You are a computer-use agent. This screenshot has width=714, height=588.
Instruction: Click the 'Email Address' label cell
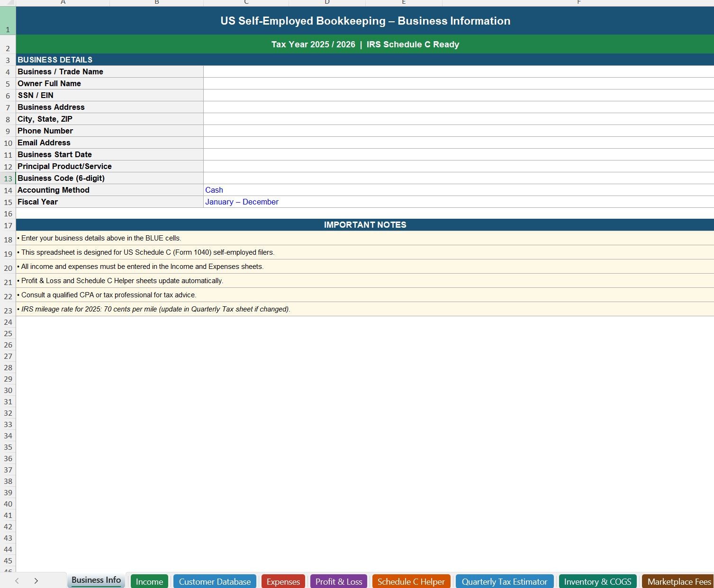pos(109,143)
